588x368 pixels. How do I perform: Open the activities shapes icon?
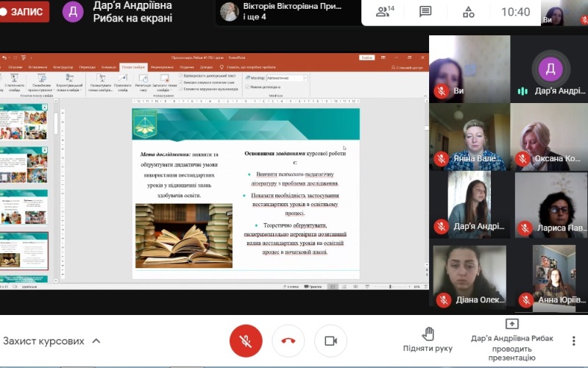click(468, 13)
